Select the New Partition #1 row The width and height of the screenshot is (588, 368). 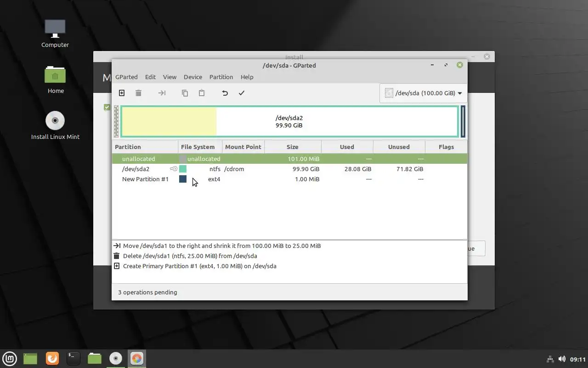(x=289, y=179)
